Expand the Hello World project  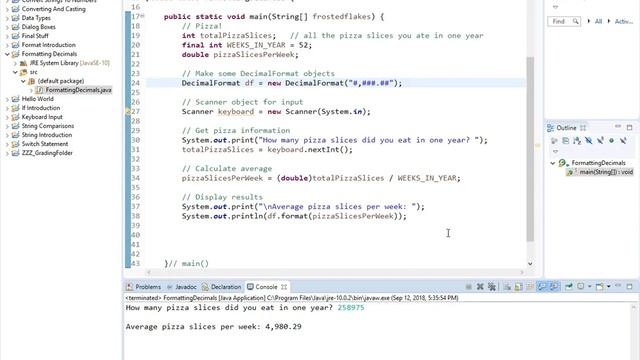coord(7,99)
